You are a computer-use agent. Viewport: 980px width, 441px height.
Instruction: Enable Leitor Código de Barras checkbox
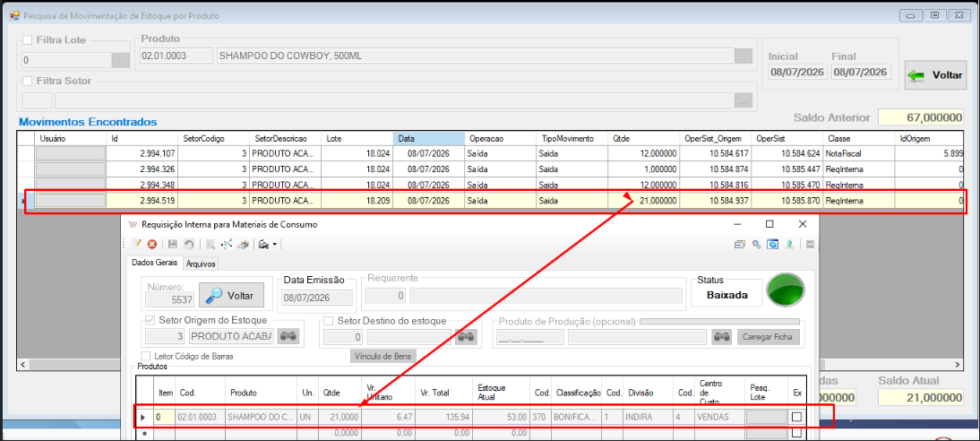(146, 355)
